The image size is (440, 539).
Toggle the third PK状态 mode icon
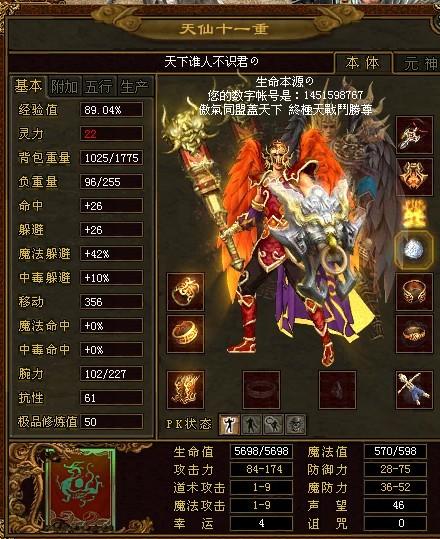click(273, 425)
